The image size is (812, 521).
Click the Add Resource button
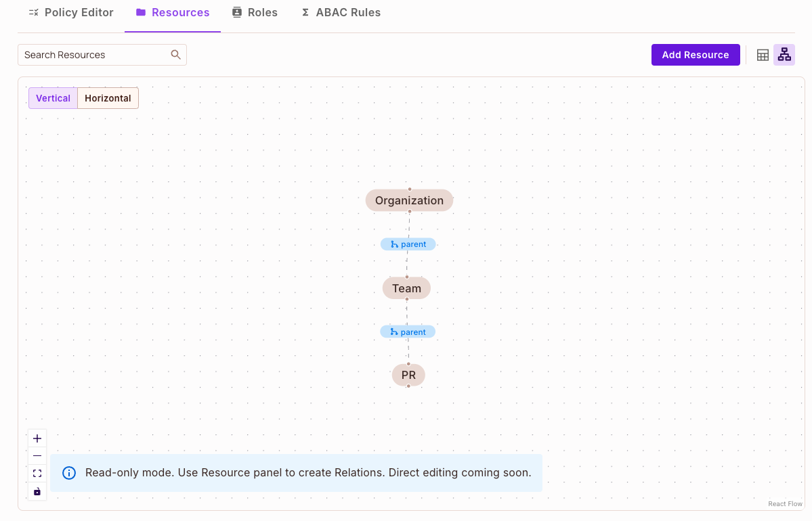click(x=696, y=55)
